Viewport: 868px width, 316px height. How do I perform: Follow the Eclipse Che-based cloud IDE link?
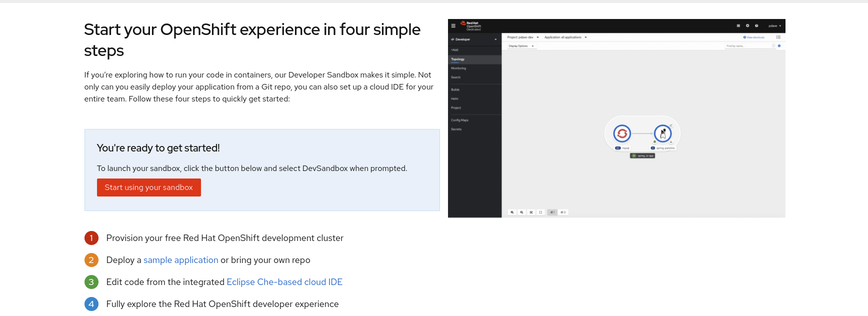point(284,282)
